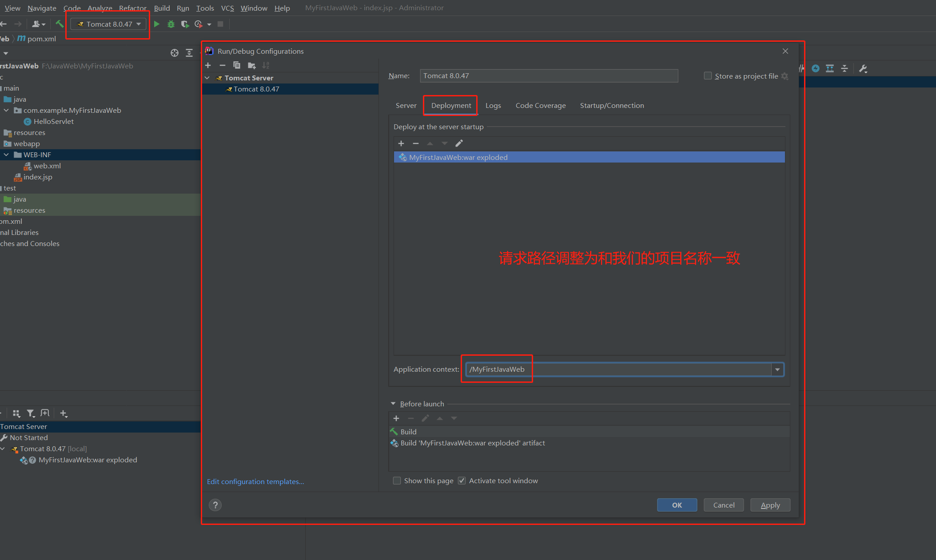
Task: Click the Cancel button
Action: pos(724,505)
